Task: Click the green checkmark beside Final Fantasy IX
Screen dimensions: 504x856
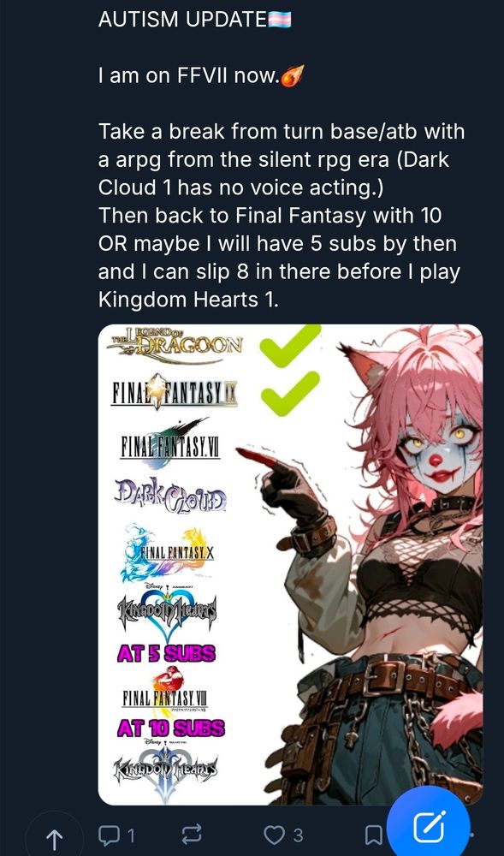Action: [290, 393]
